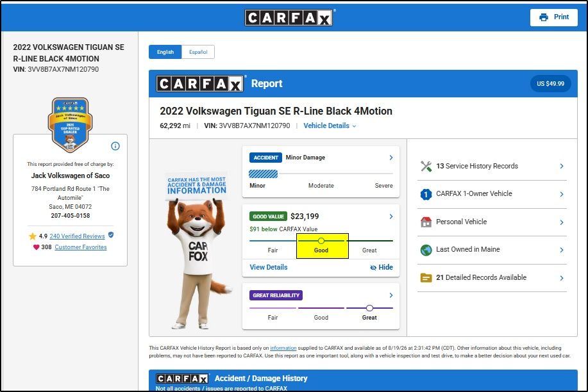Click the Personal Vehicle label
This screenshot has width=588, height=392.
tap(461, 222)
